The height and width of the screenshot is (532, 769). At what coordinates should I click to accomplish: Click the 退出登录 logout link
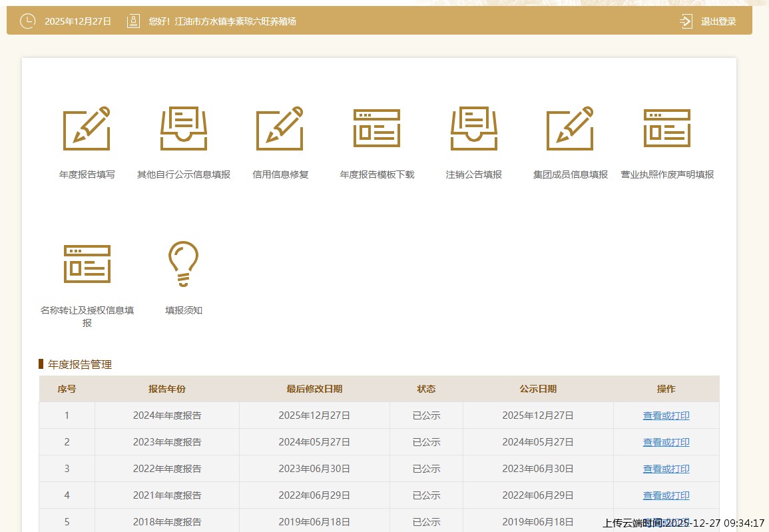[718, 21]
